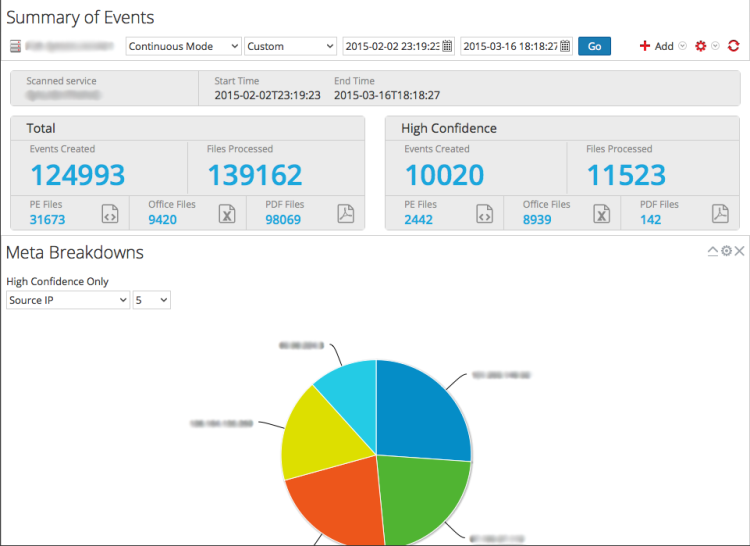Open calendar picker for start date
The width and height of the screenshot is (750, 546).
(x=447, y=46)
